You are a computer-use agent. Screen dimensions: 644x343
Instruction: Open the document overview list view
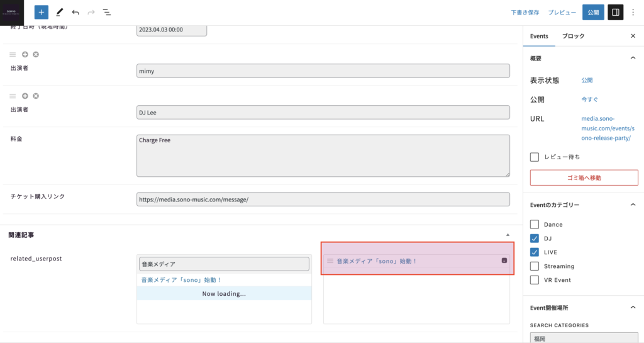[x=107, y=12]
